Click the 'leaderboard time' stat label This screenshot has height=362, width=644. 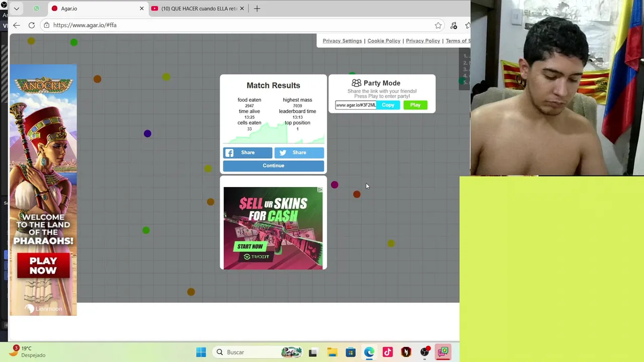coord(297,111)
